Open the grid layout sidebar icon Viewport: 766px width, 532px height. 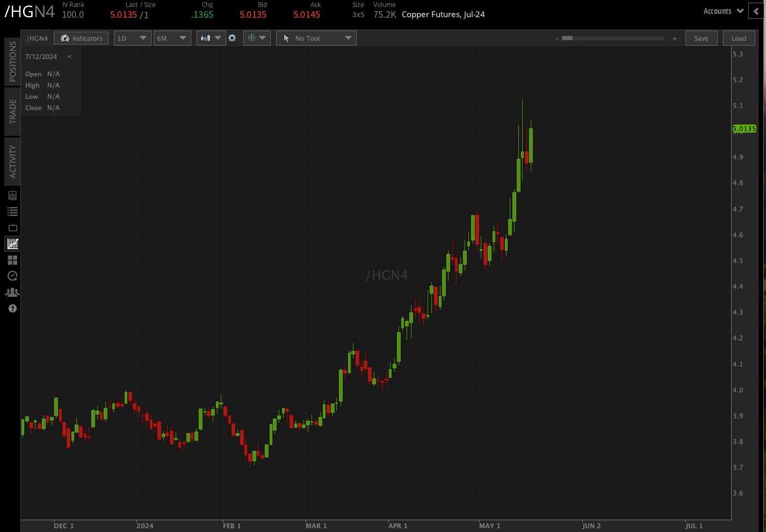12,260
